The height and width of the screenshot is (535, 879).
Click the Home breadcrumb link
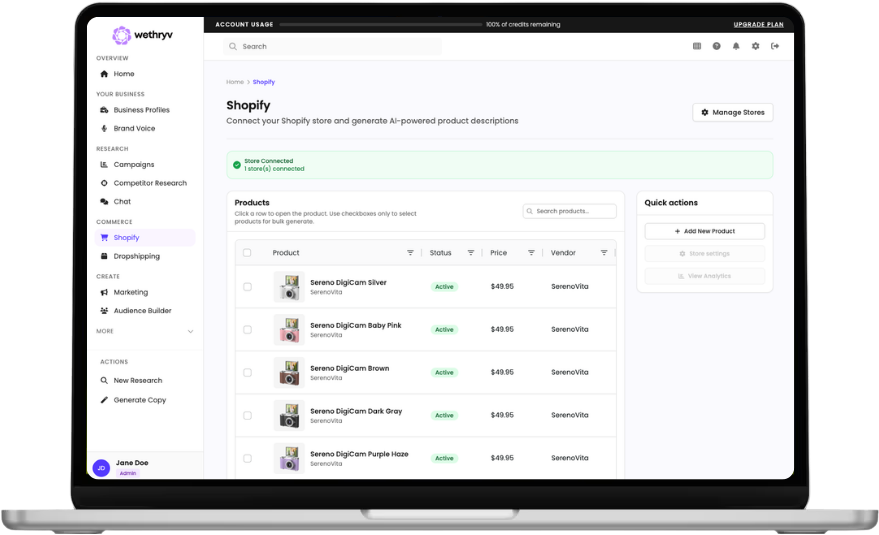point(235,82)
